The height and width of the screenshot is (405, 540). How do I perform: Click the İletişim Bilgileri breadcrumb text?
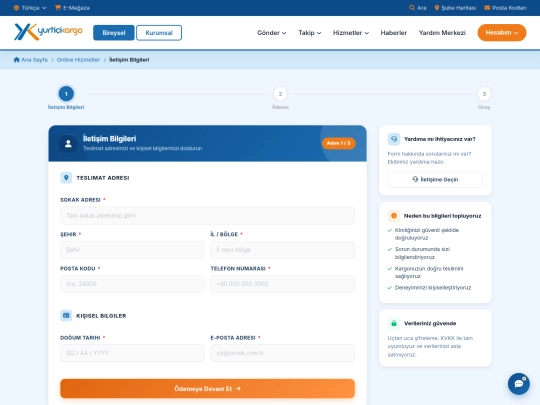129,60
